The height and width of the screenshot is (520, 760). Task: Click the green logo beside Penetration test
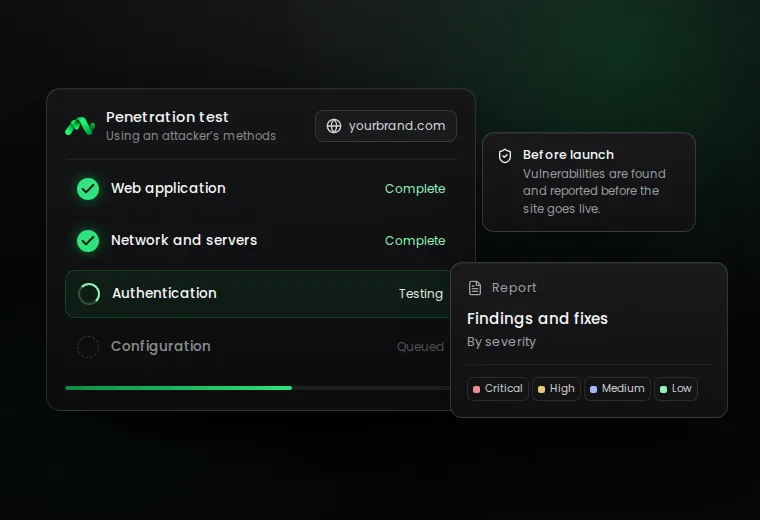(80, 126)
